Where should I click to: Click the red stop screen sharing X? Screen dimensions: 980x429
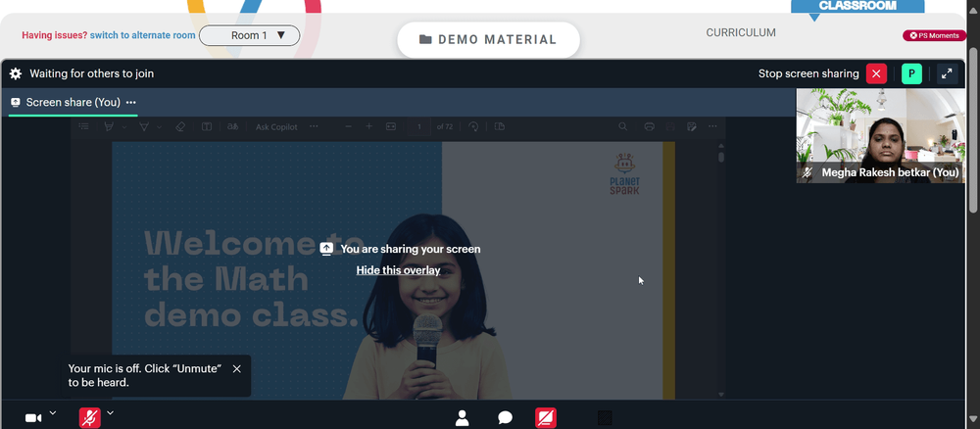tap(876, 73)
